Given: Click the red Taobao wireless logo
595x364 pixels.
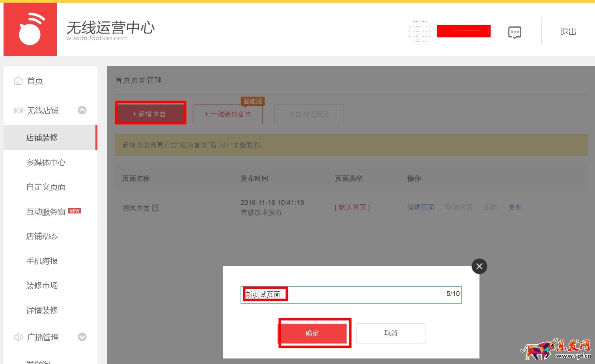Looking at the screenshot, I should click(x=30, y=29).
